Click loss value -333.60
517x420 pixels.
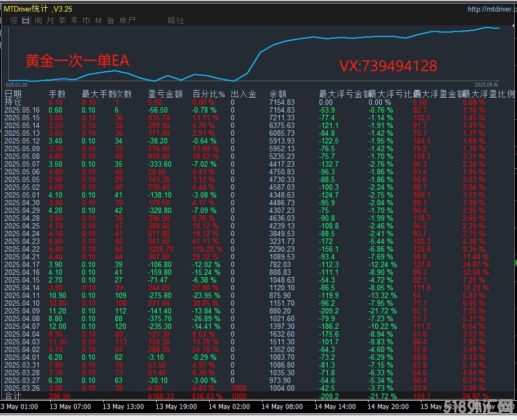click(159, 164)
